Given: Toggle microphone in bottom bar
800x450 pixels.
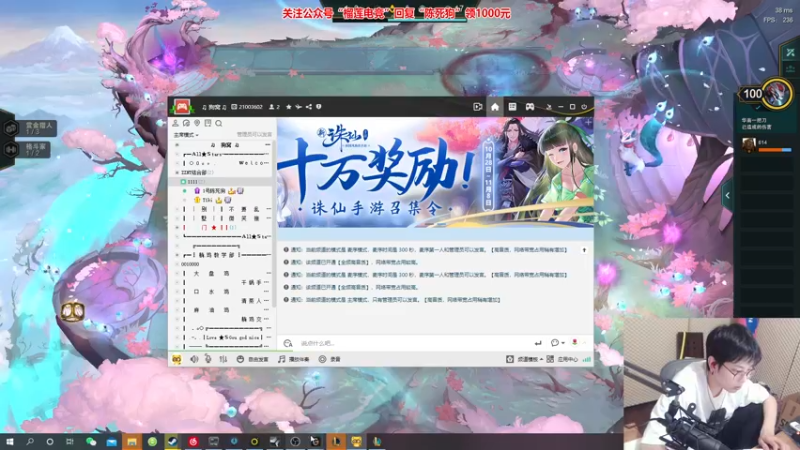Looking at the screenshot, I should click(x=208, y=359).
